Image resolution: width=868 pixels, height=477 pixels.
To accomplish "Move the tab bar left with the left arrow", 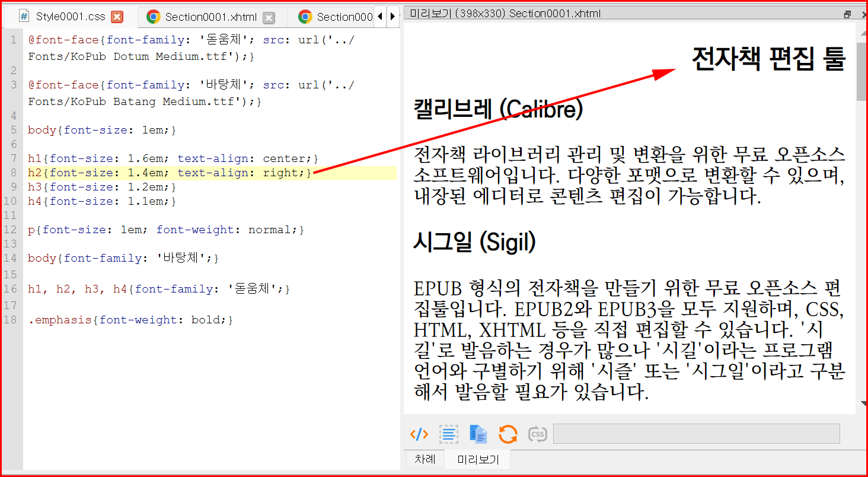I will tap(380, 17).
